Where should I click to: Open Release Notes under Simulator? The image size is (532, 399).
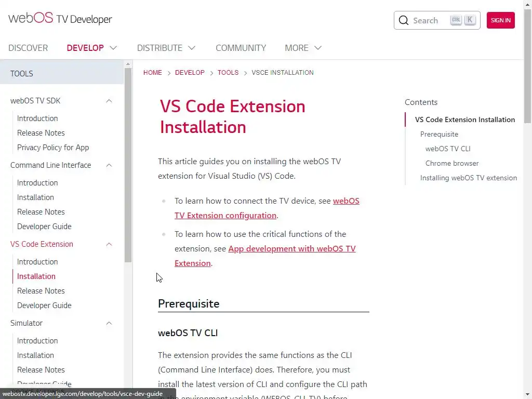click(41, 370)
